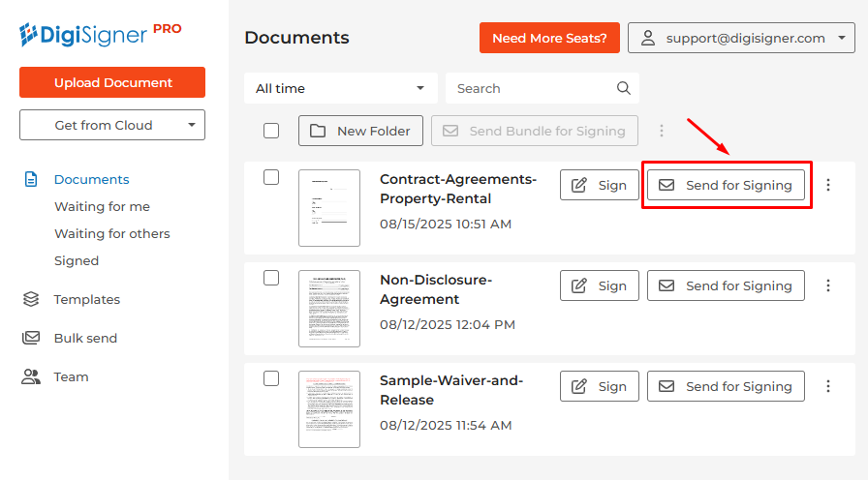
Task: Click the Bulk send envelope icon
Action: (x=31, y=338)
